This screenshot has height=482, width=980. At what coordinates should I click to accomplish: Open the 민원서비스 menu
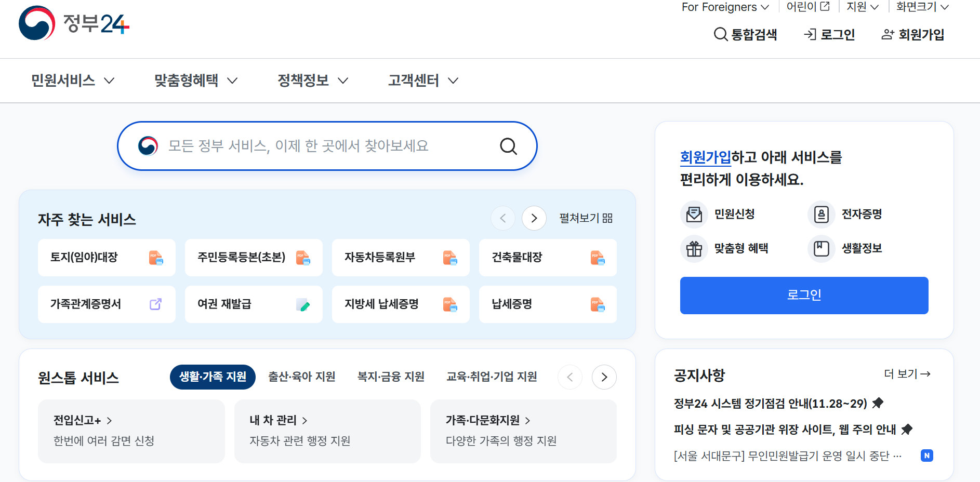[x=73, y=81]
